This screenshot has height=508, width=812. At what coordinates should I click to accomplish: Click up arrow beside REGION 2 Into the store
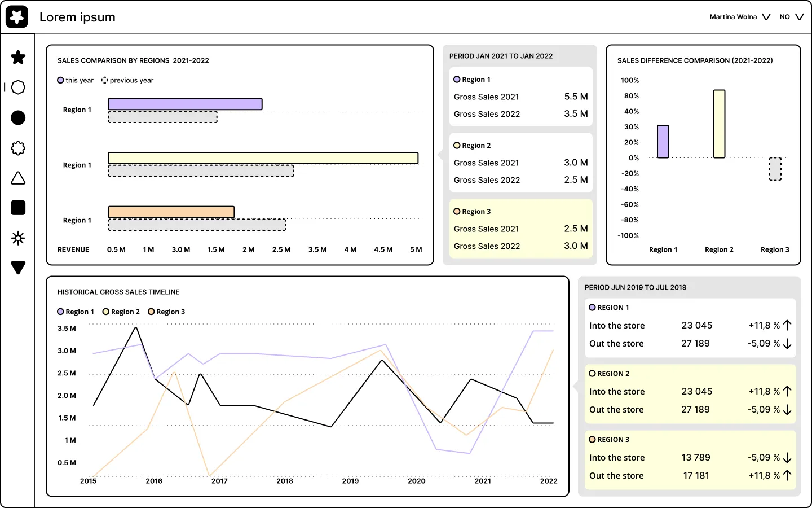[787, 391]
